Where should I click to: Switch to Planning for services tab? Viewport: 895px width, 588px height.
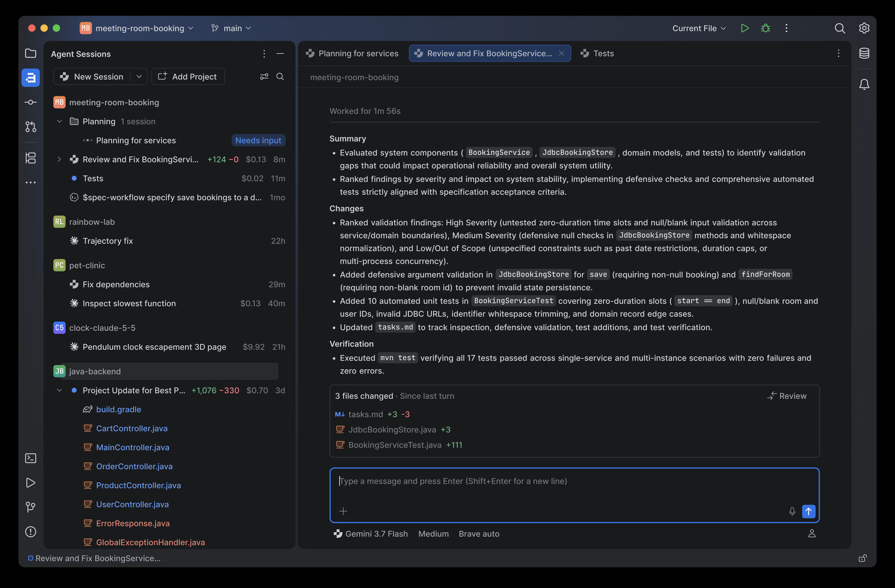(x=352, y=53)
